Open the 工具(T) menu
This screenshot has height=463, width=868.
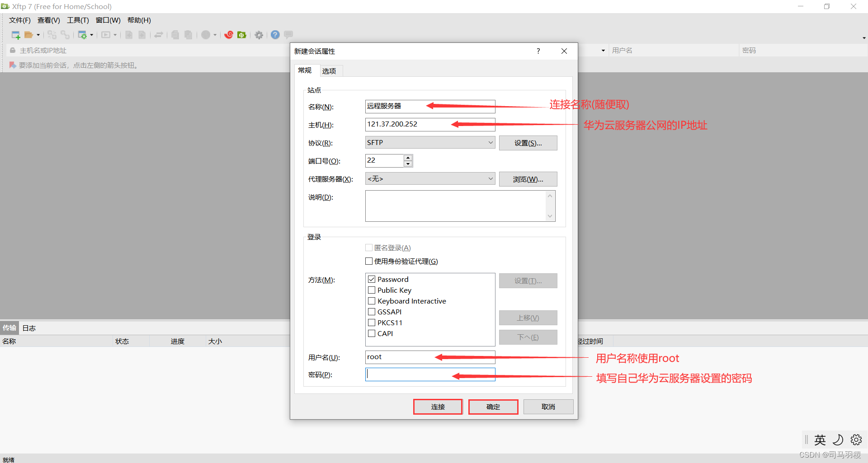click(78, 20)
